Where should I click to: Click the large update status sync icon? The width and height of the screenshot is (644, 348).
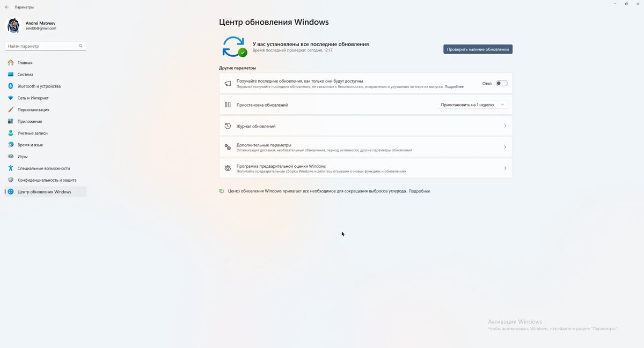click(235, 47)
